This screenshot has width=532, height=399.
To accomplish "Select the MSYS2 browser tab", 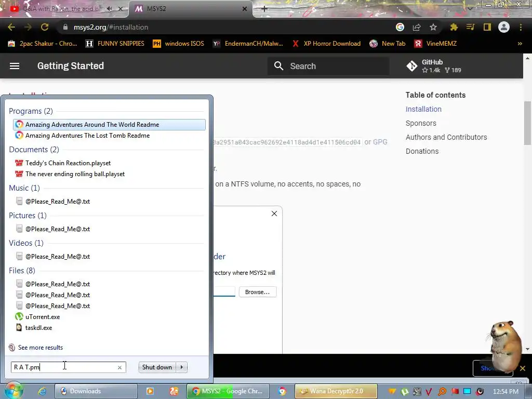I will (190, 9).
